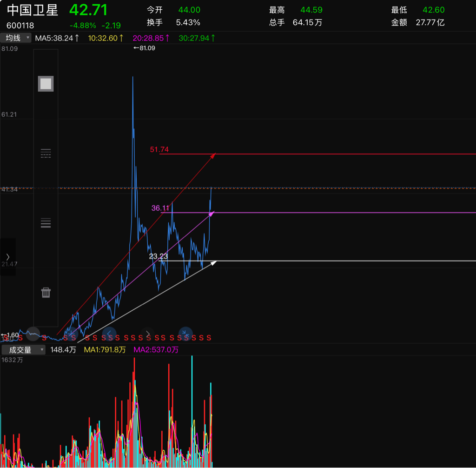The image size is (476, 468).
Task: Select the white 23.23 horizontal line label
Action: 159,256
